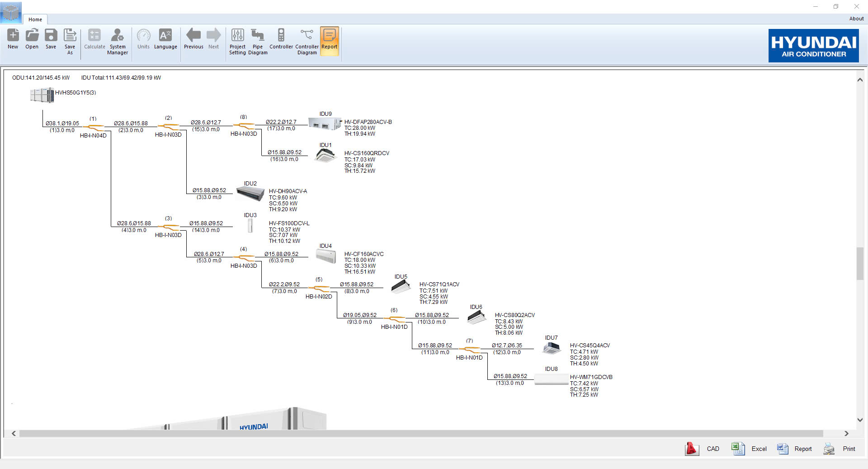Click the HV-DFAP280ACV-B model label

tap(368, 122)
